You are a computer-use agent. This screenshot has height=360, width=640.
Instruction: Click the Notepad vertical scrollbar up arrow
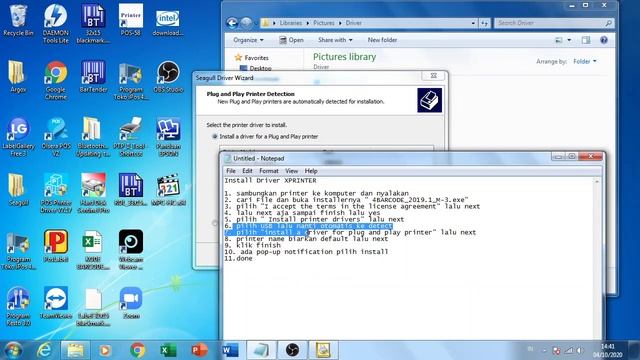(597, 181)
